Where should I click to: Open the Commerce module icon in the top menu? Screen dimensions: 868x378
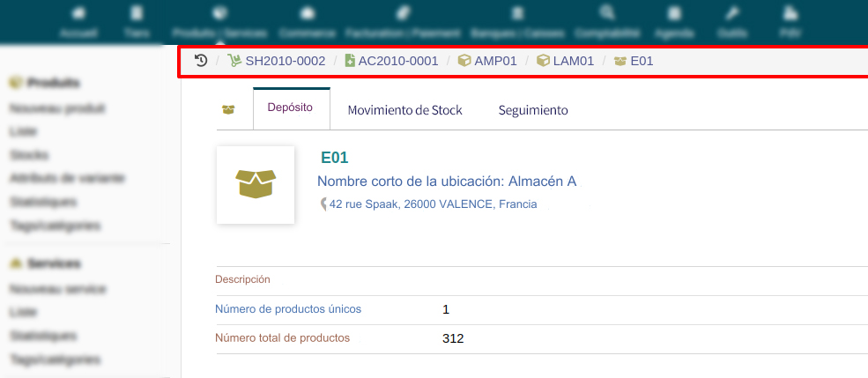pyautogui.click(x=307, y=12)
